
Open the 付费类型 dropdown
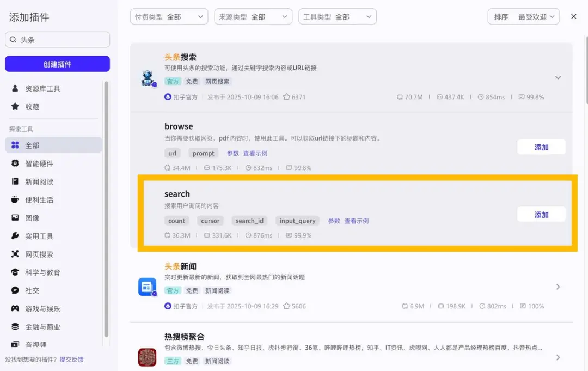point(169,16)
